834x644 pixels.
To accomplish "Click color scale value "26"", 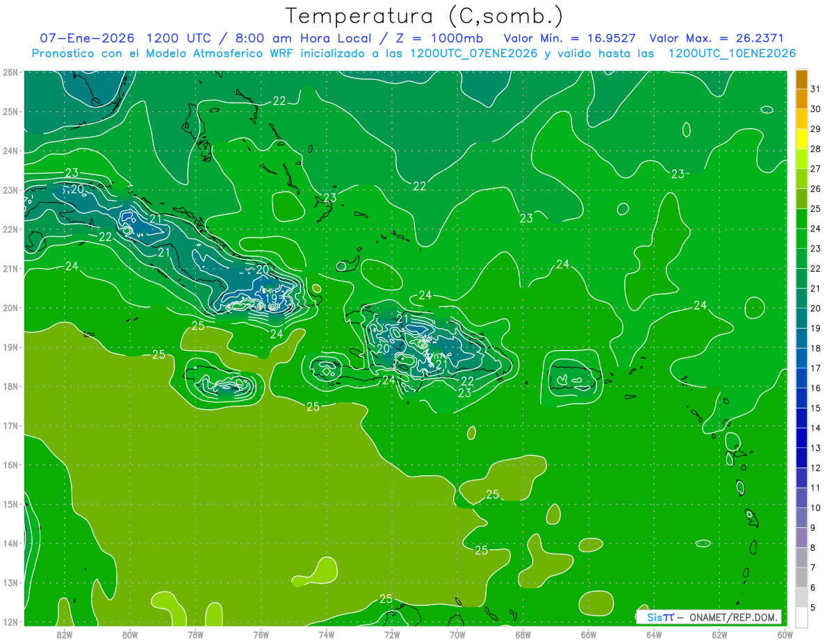I will [815, 189].
